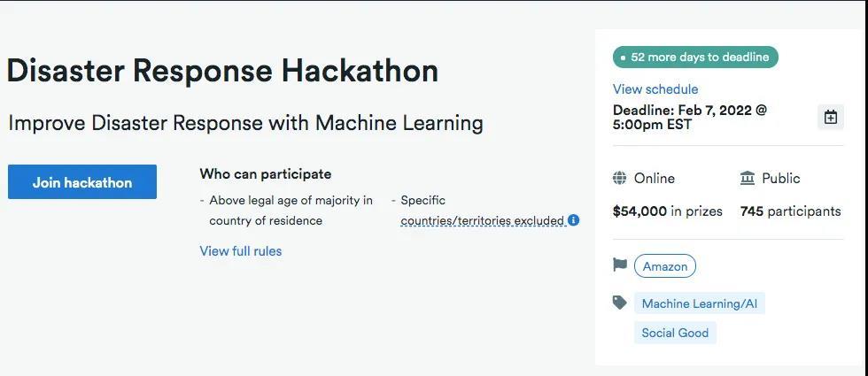Click the Improve Disaster Response subtitle

[x=245, y=123]
